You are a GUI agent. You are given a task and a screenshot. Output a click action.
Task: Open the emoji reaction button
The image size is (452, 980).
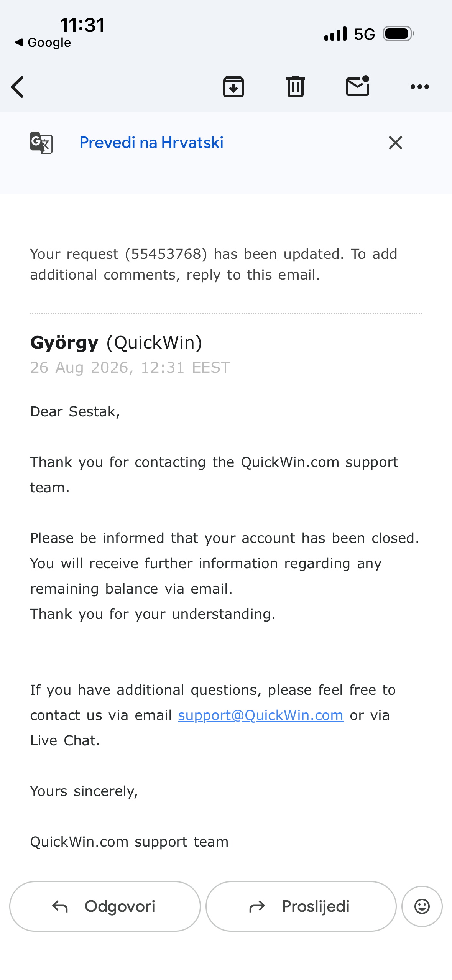point(422,906)
